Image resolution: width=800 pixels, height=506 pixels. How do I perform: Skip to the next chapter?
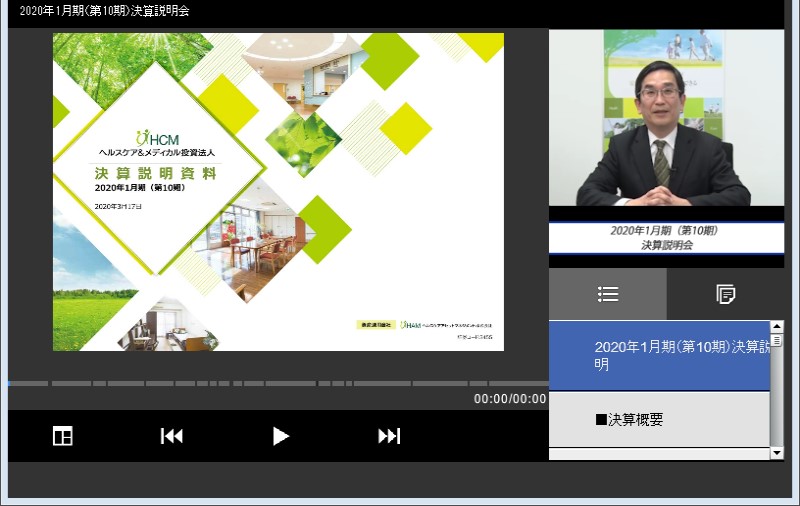[x=389, y=436]
